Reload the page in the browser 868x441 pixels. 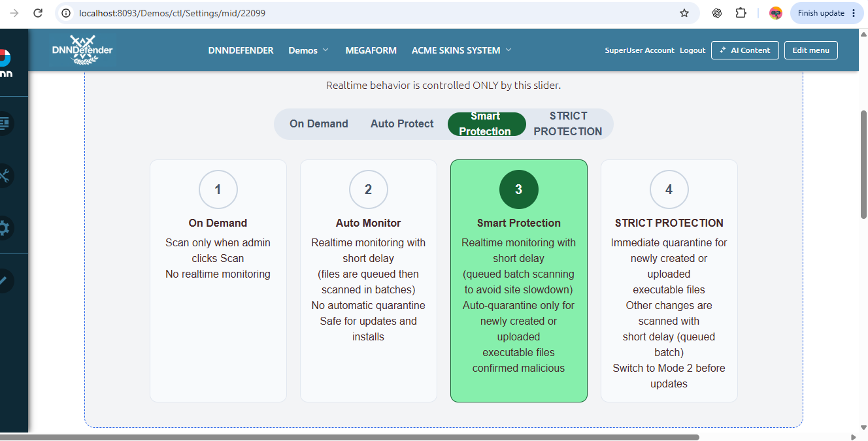click(x=38, y=13)
